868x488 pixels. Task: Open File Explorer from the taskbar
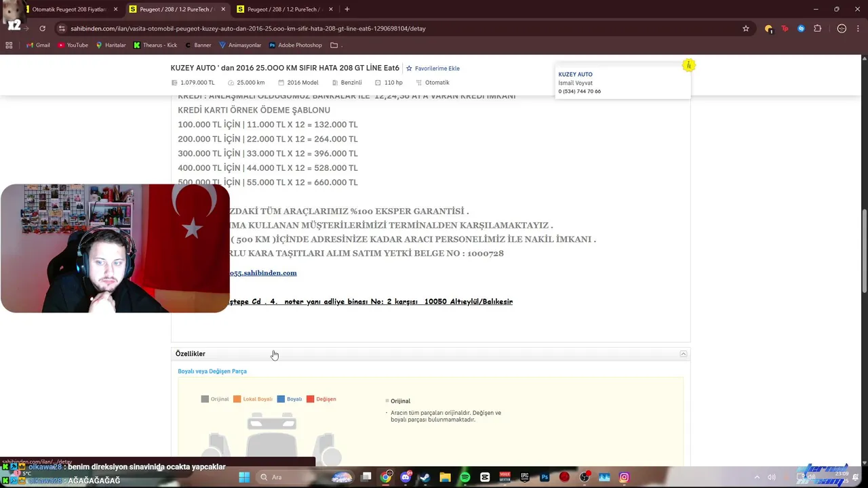coord(445,477)
